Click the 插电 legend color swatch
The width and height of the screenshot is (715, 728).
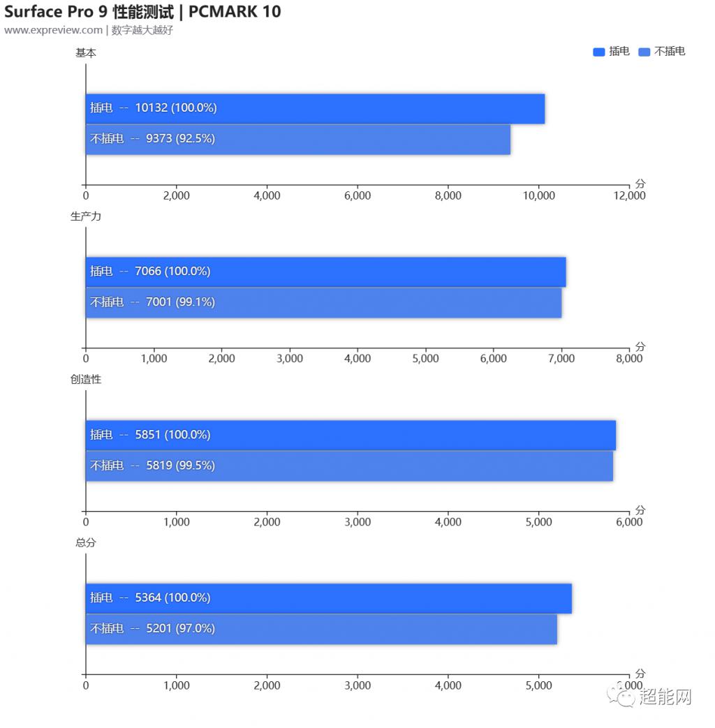coord(598,52)
